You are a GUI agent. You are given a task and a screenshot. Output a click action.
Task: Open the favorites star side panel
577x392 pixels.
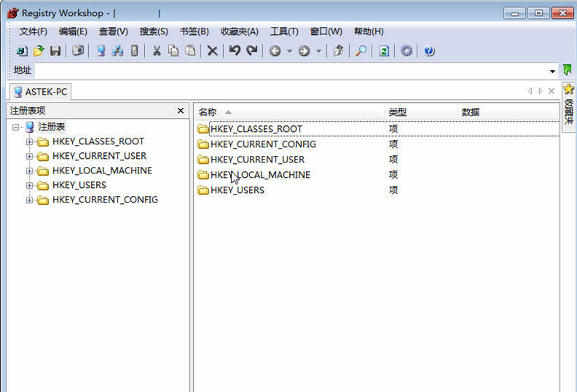tap(568, 106)
